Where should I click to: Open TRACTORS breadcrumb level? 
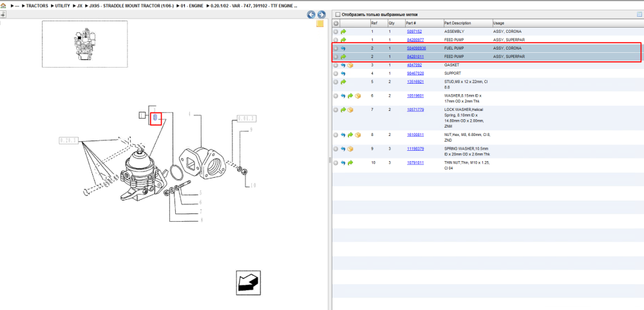click(x=37, y=6)
